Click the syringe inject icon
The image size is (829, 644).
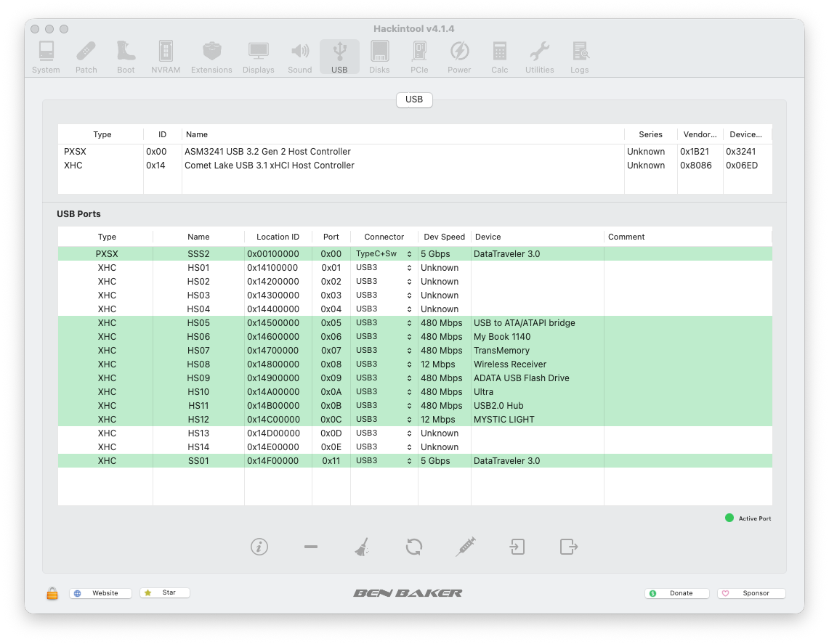point(466,547)
